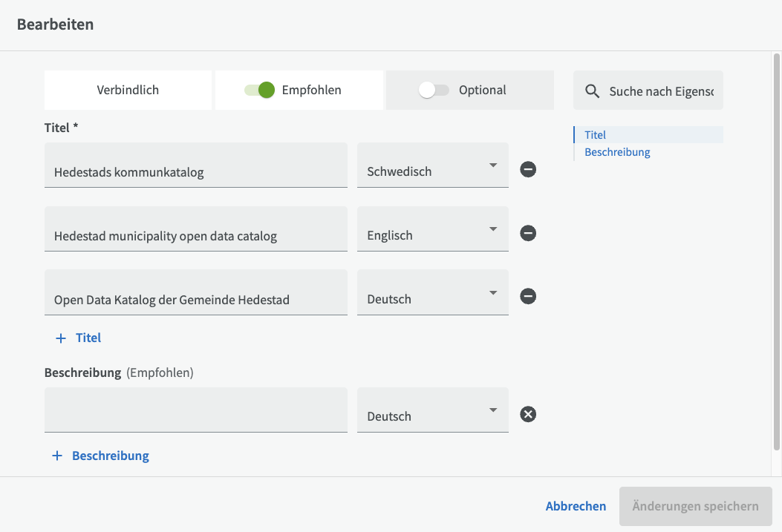The image size is (782, 532).
Task: Remove the Swedish title entry
Action: (x=528, y=170)
